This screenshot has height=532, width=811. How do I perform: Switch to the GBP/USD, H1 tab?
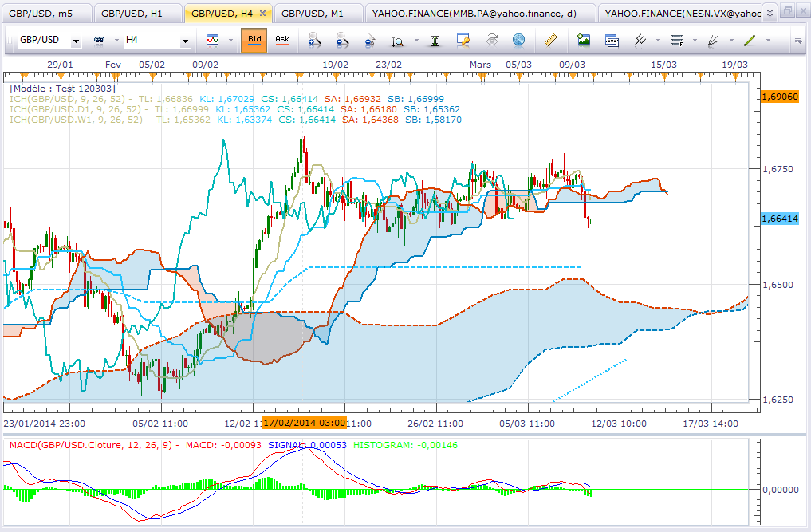click(138, 14)
